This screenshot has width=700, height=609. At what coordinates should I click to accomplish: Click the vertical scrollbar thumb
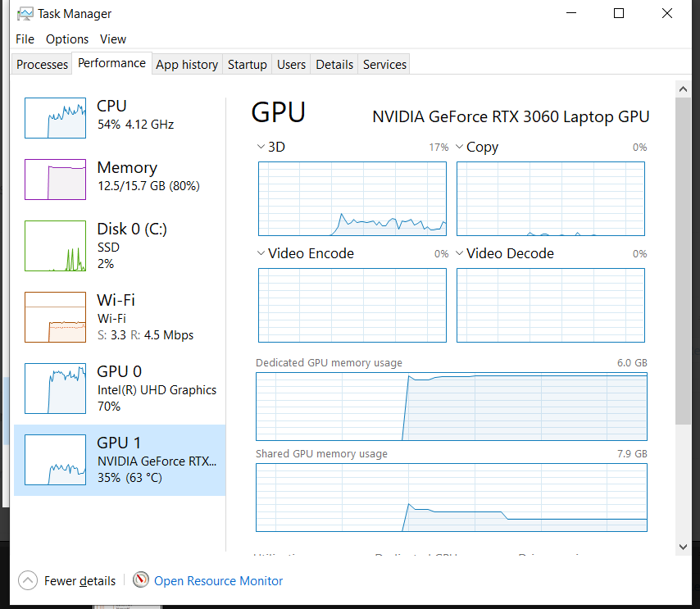[683, 261]
